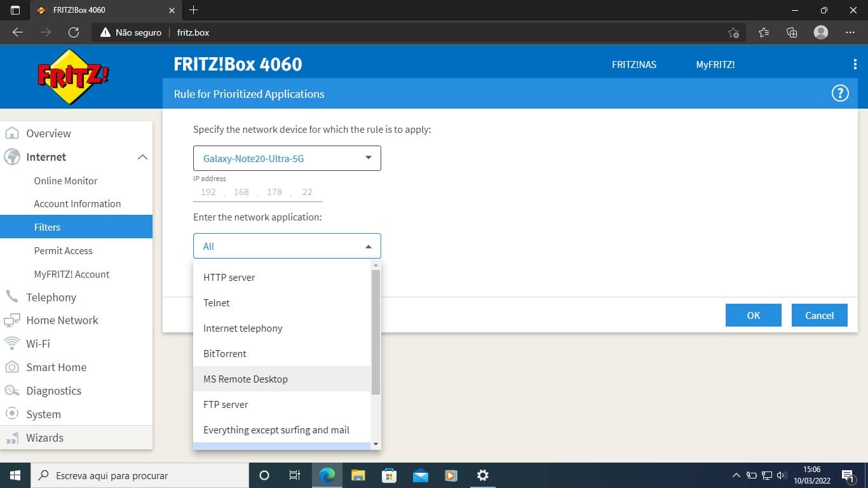Open FRITZ!NAS link in header

(634, 64)
